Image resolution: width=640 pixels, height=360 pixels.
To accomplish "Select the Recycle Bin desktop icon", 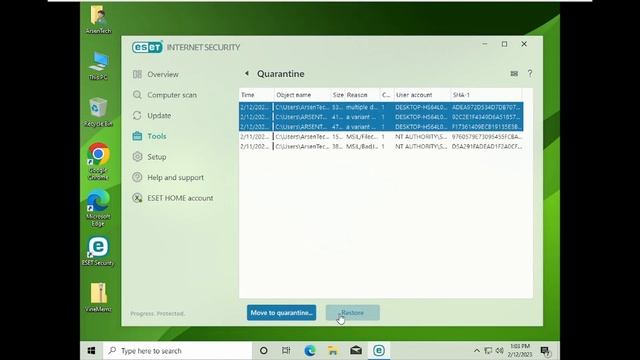I will pos(98,112).
